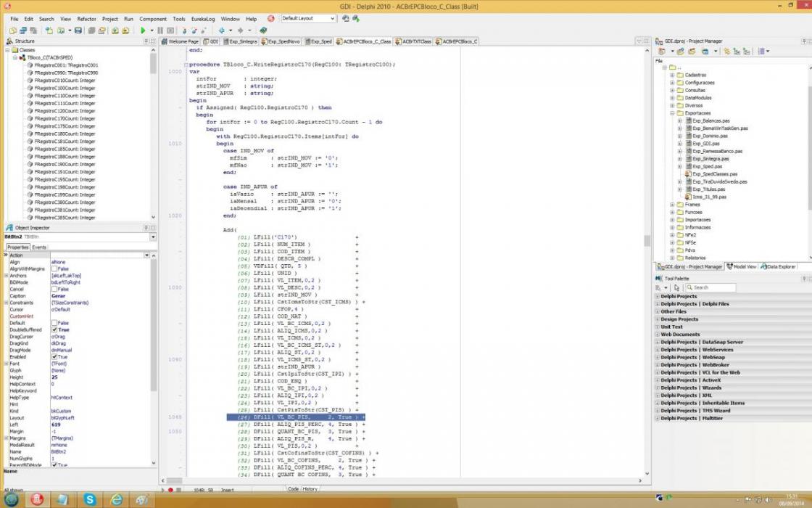Click the code editor vertical scrollbar thumb
Screen dimensions: 812x508
tap(647, 240)
